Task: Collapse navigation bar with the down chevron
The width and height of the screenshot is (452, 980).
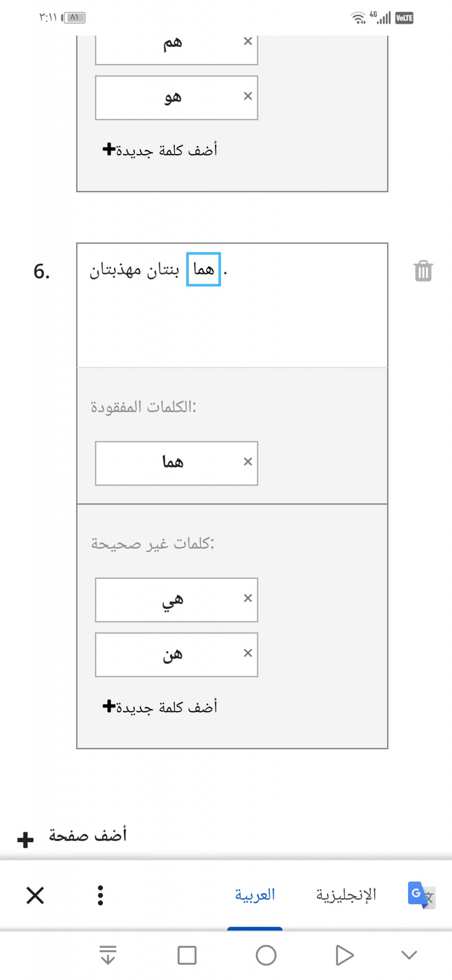Action: point(409,955)
